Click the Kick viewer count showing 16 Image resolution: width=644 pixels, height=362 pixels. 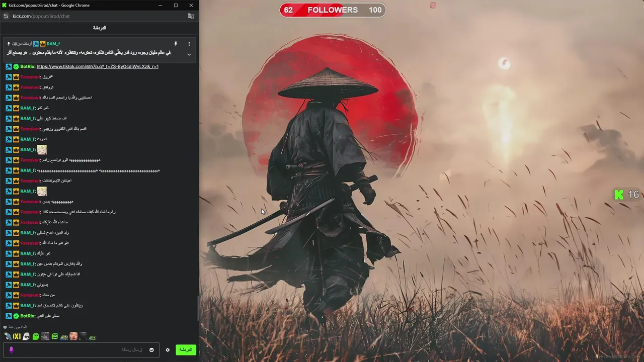coord(627,195)
